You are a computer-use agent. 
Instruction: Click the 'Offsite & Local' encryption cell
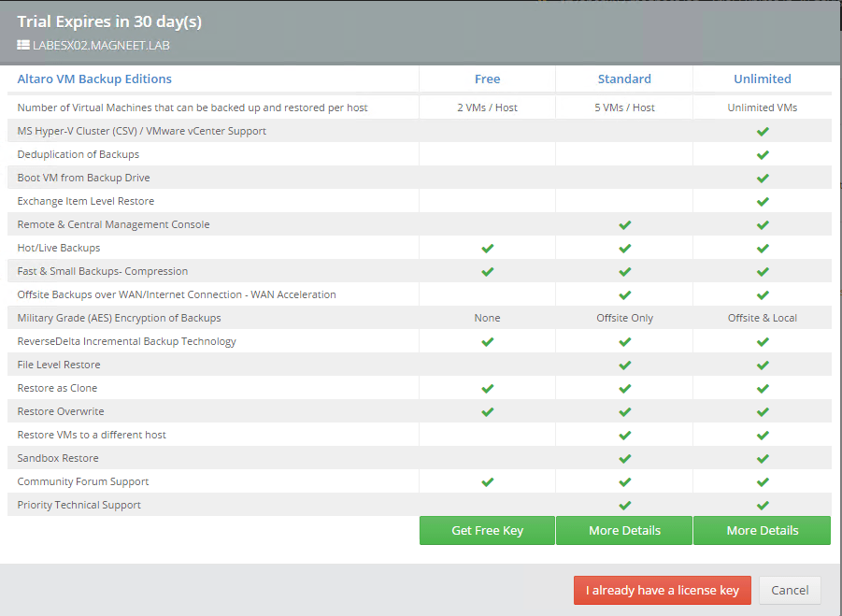pyautogui.click(x=763, y=318)
